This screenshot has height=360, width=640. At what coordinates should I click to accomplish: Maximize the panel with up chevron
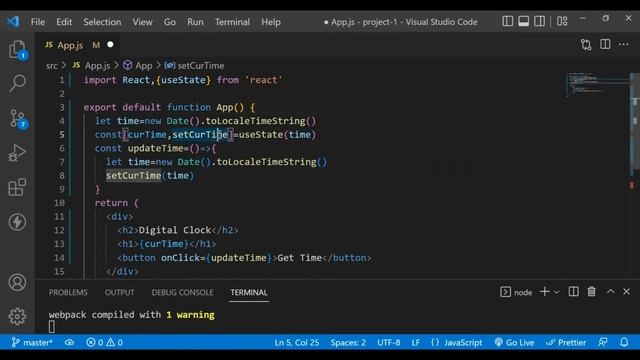[610, 292]
